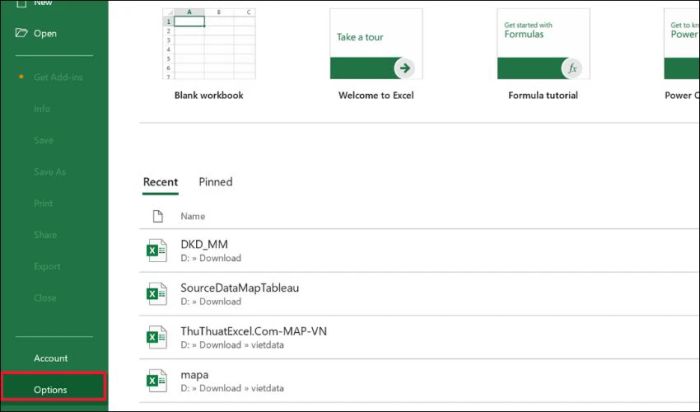The width and height of the screenshot is (700, 412).
Task: Click the Excel icon beside SourceDataMapTableau
Action: coord(157,294)
